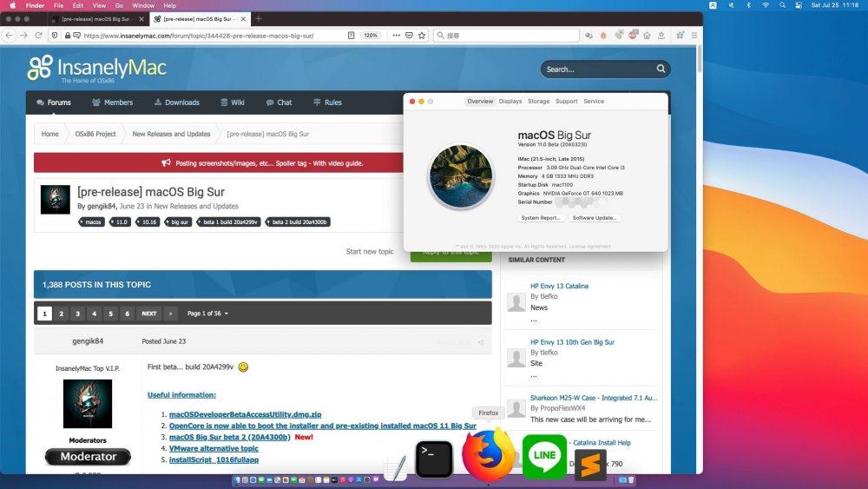Image resolution: width=868 pixels, height=489 pixels.
Task: Click the big sur tag
Action: pyautogui.click(x=179, y=222)
